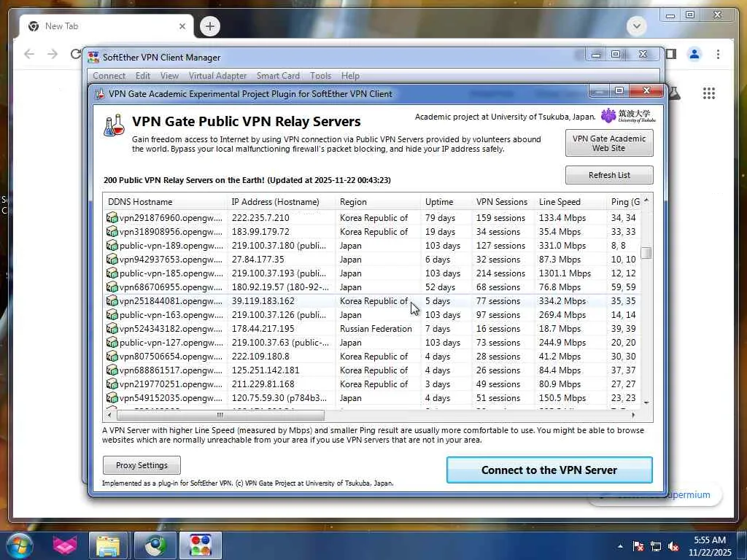
Task: Select the 214 sessions cell
Action: pyautogui.click(x=500, y=273)
